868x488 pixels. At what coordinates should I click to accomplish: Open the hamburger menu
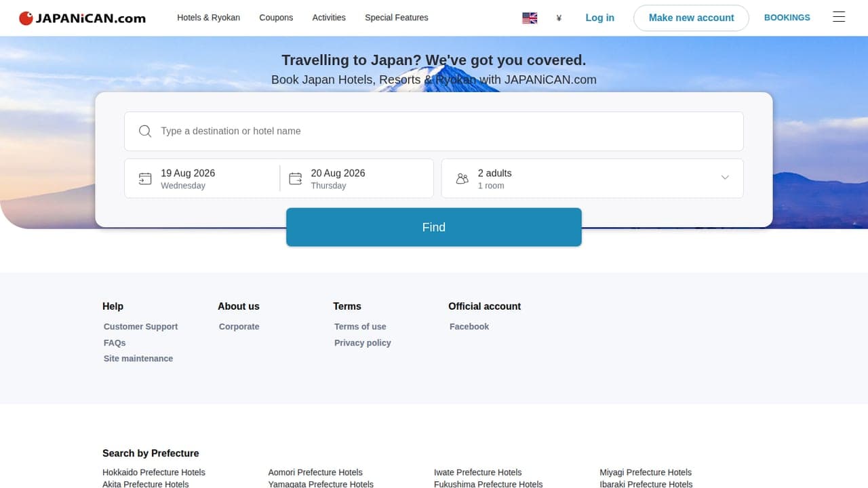pos(839,18)
